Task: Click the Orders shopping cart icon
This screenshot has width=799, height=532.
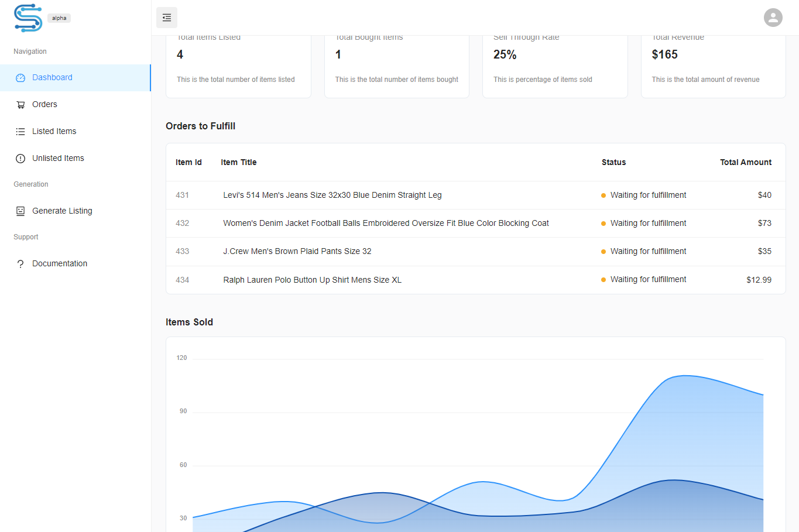Action: tap(20, 105)
